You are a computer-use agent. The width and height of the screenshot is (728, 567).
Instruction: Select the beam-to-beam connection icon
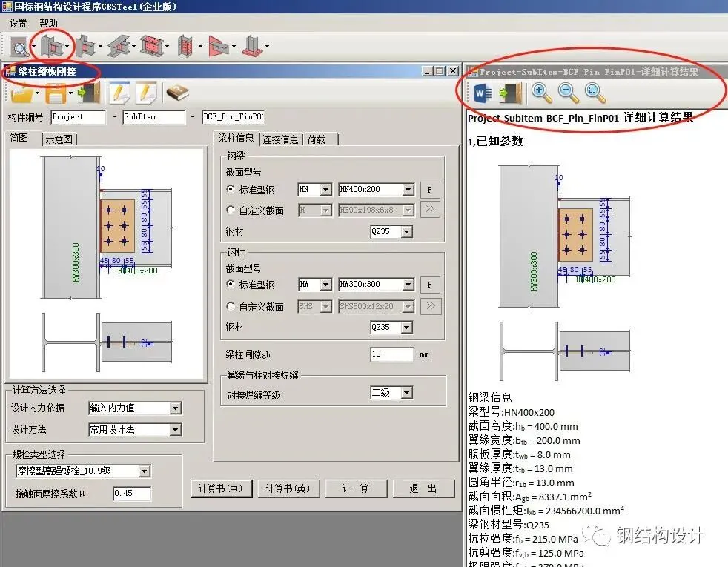coord(119,47)
